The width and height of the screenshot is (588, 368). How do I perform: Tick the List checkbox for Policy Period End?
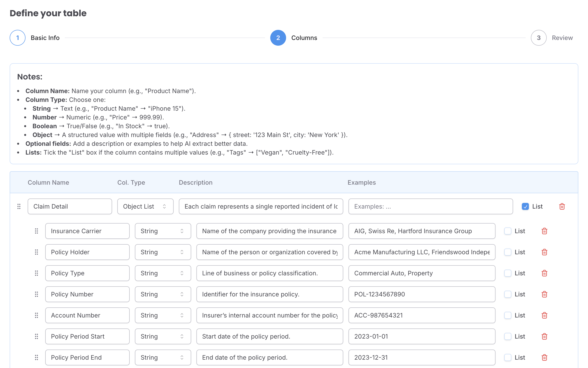click(508, 357)
